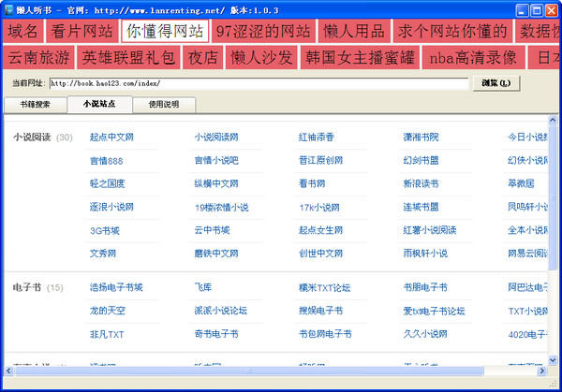Visit the 纵横中文网 link

pyautogui.click(x=216, y=183)
